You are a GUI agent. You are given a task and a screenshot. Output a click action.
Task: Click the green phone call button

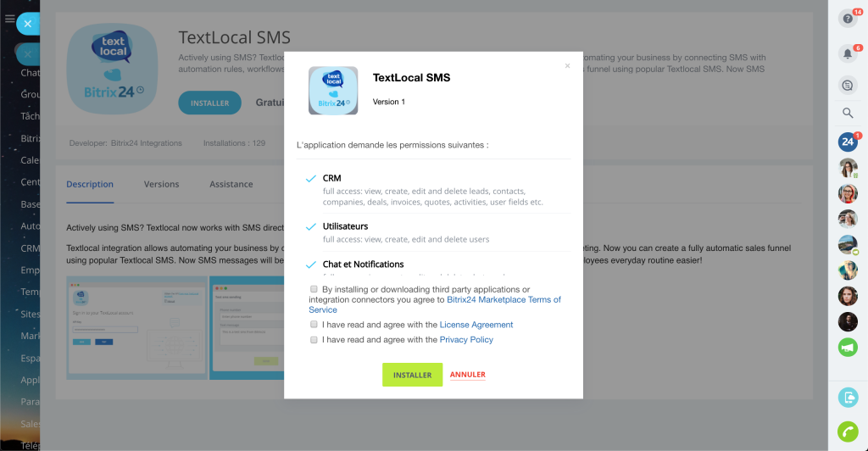pos(847,432)
